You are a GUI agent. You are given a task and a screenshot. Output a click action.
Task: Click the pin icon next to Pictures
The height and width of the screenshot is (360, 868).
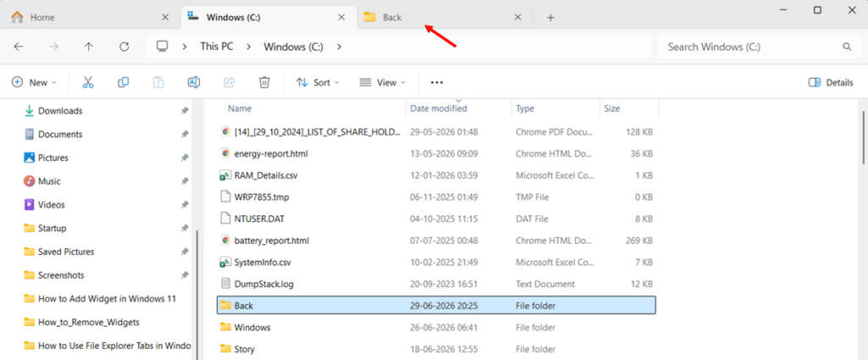click(x=184, y=158)
